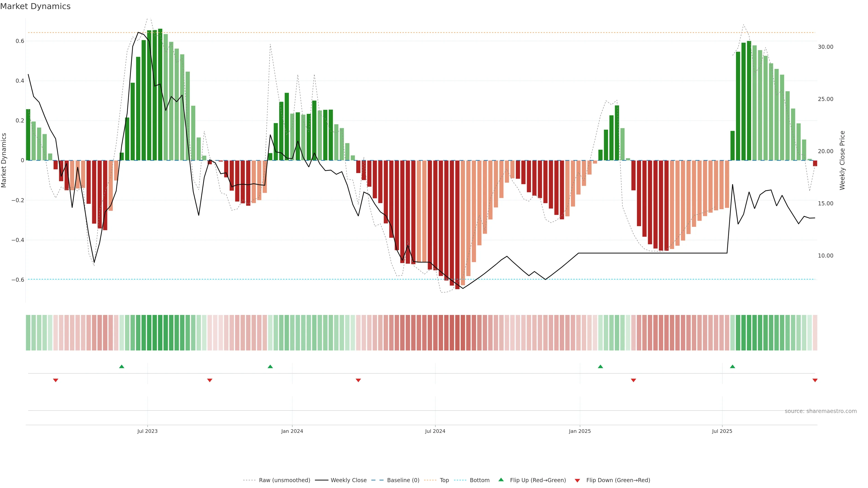Click the Flip Up (Red→Green) legend label
868x488 pixels.
538,480
